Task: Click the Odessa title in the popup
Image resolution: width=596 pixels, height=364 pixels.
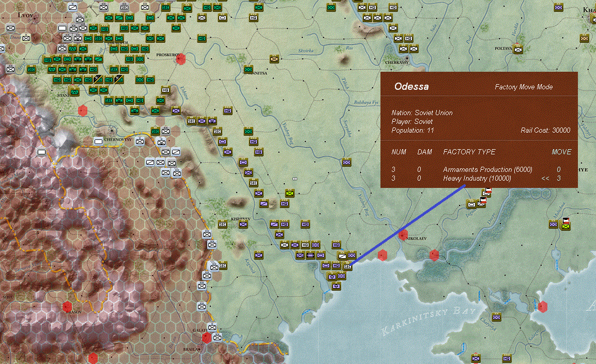Action: (x=411, y=87)
